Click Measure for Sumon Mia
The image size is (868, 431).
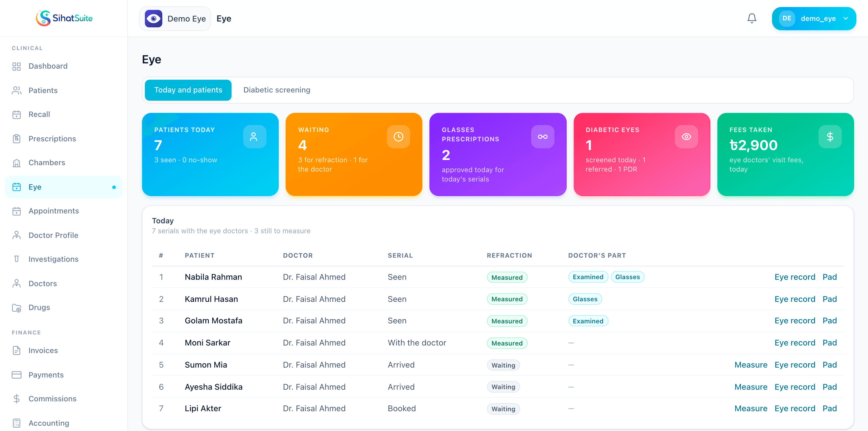coord(751,365)
